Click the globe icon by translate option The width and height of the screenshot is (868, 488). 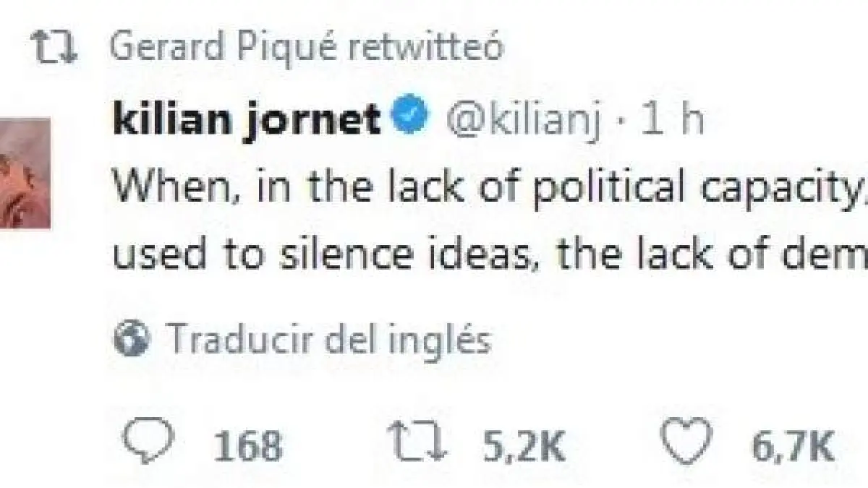[133, 340]
